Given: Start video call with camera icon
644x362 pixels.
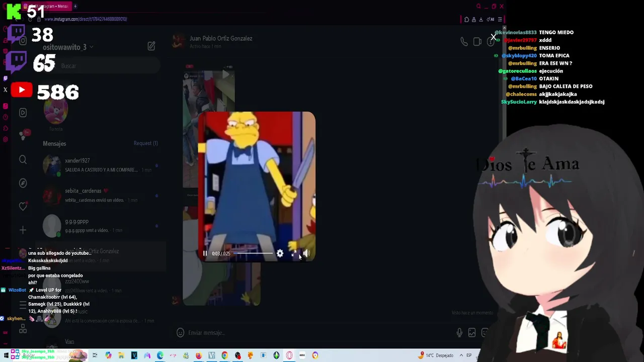Looking at the screenshot, I should [477, 42].
